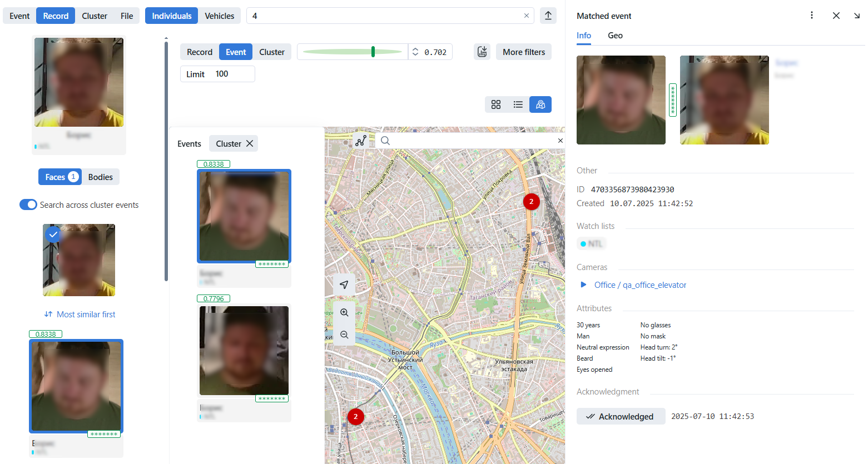Click the More filters button
868x464 pixels.
(523, 51)
